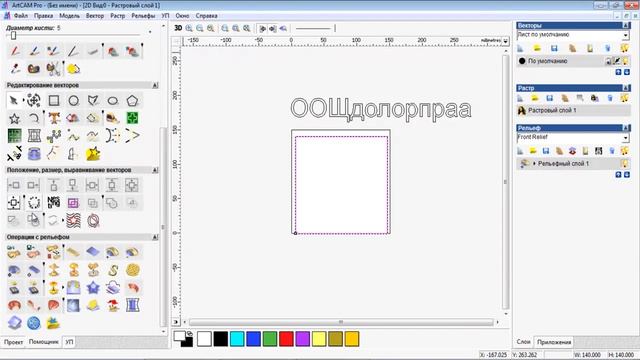Click the gold letter S relief icon

click(113, 270)
